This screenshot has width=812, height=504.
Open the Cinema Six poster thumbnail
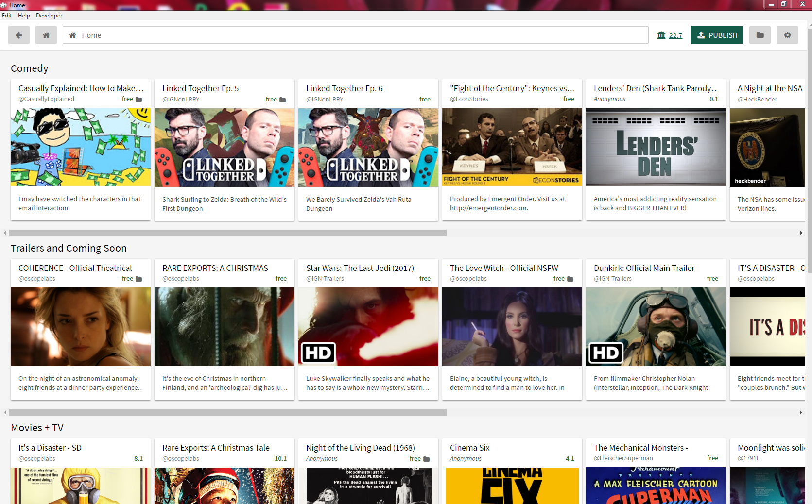[512, 486]
